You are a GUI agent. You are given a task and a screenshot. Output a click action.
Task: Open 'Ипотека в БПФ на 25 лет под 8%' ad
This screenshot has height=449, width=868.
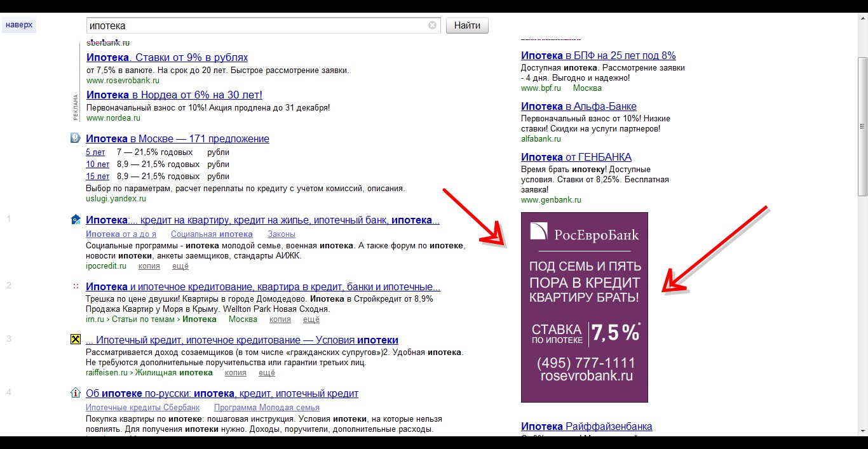(599, 56)
